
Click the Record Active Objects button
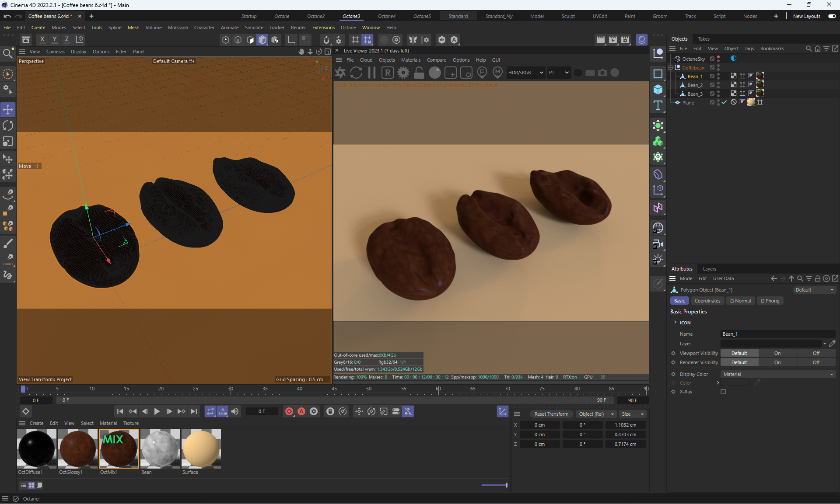pos(289,411)
